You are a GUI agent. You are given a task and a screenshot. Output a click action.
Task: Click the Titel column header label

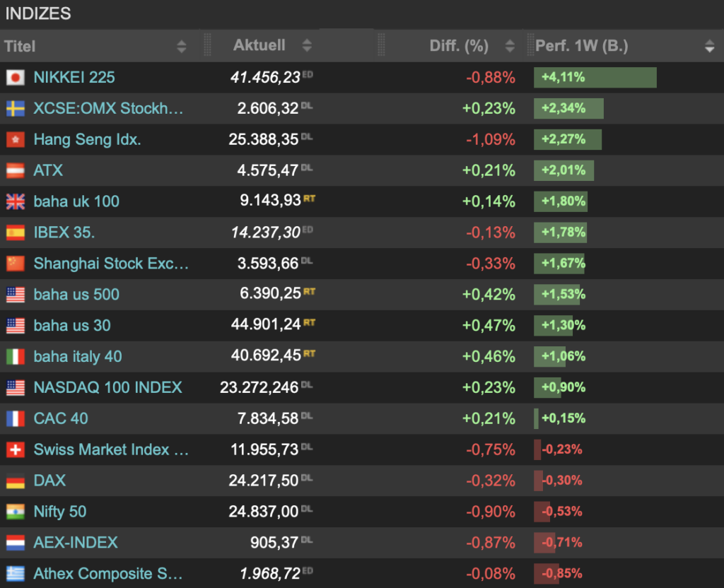tap(20, 46)
